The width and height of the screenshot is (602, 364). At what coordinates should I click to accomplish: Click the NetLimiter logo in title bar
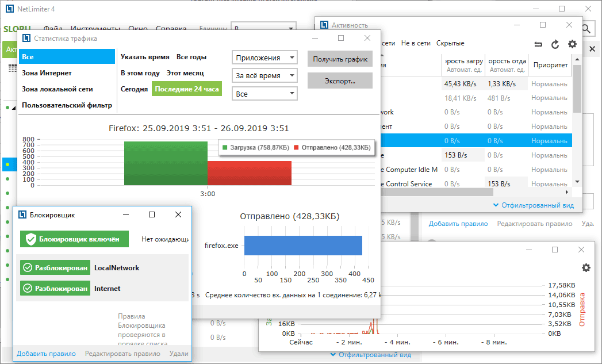(x=10, y=9)
